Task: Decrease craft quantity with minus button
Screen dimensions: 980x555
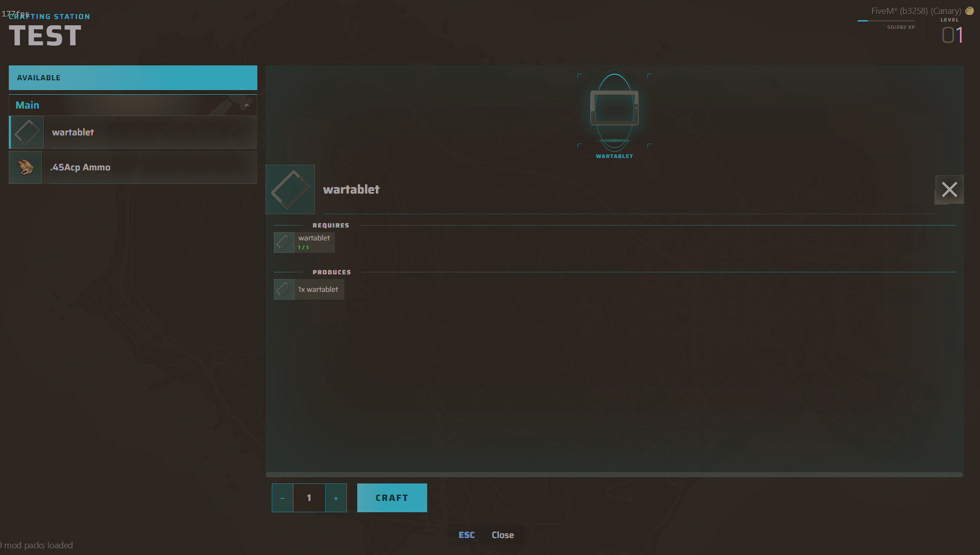Action: (x=283, y=498)
